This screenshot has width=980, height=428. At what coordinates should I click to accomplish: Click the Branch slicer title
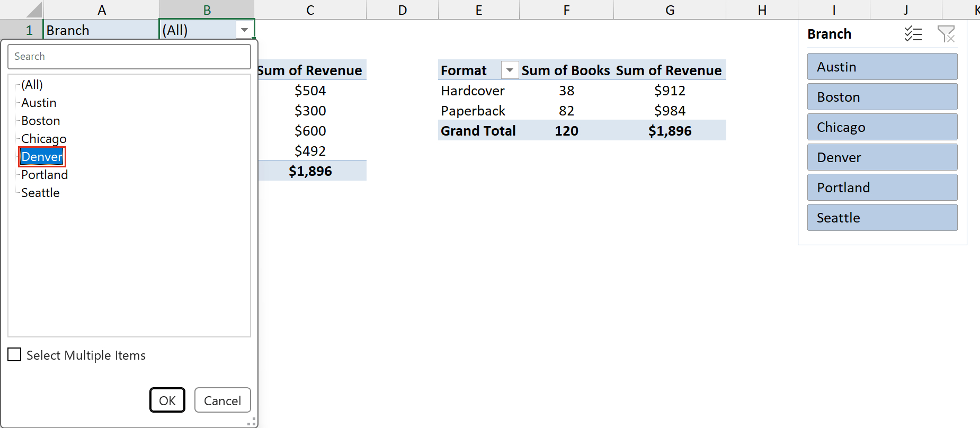tap(830, 34)
